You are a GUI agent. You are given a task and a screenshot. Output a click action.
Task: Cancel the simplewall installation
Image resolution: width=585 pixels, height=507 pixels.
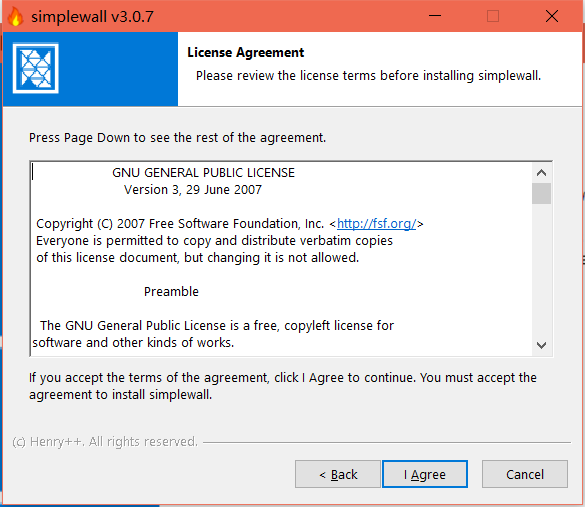tap(525, 474)
